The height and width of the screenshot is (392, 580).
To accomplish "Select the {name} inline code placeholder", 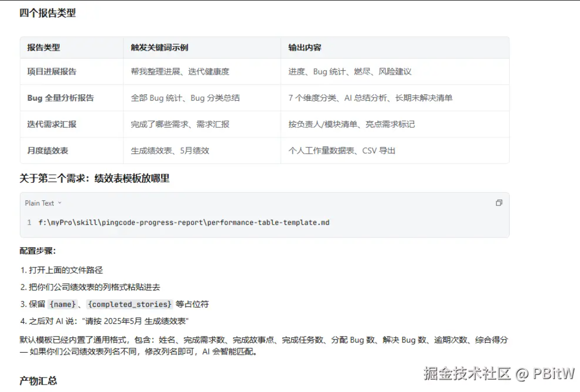I will (62, 304).
